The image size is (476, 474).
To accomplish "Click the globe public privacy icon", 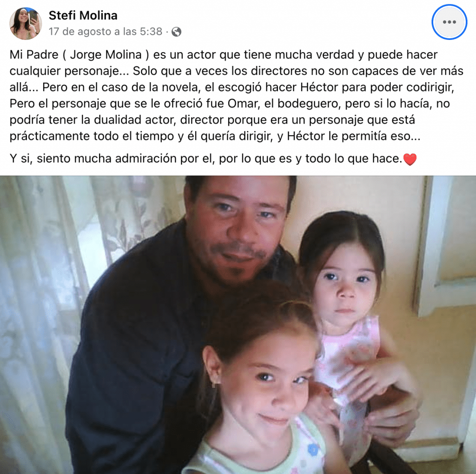I will click(x=176, y=32).
